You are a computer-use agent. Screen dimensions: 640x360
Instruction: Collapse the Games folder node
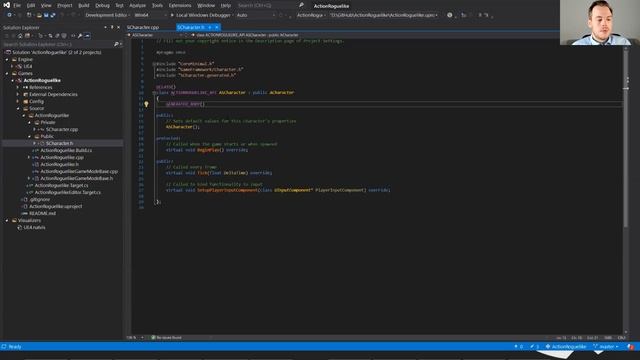[7, 73]
